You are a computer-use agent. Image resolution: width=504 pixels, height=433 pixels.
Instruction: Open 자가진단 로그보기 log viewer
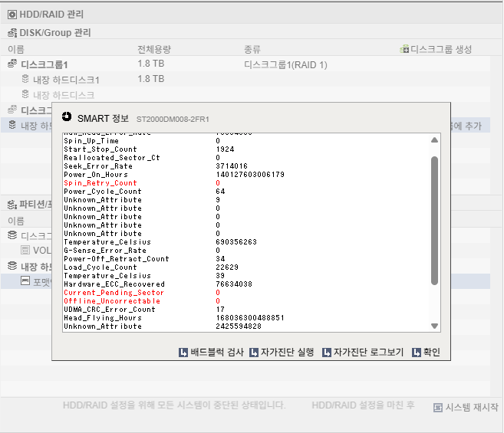pyautogui.click(x=363, y=353)
